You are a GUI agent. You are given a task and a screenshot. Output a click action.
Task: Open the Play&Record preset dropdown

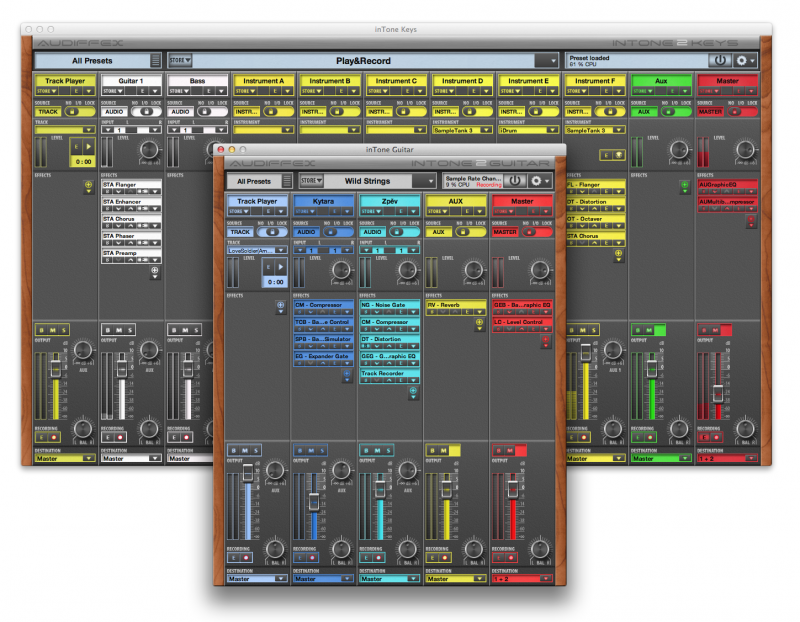click(548, 60)
